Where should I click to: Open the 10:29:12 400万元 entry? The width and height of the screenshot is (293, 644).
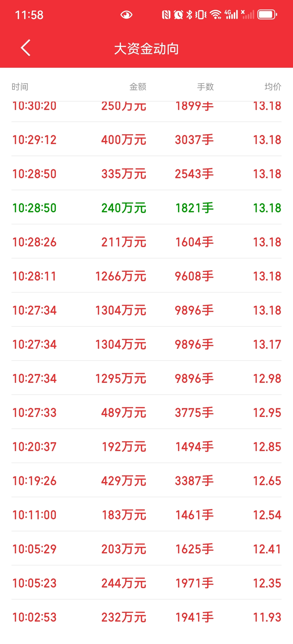coord(146,140)
